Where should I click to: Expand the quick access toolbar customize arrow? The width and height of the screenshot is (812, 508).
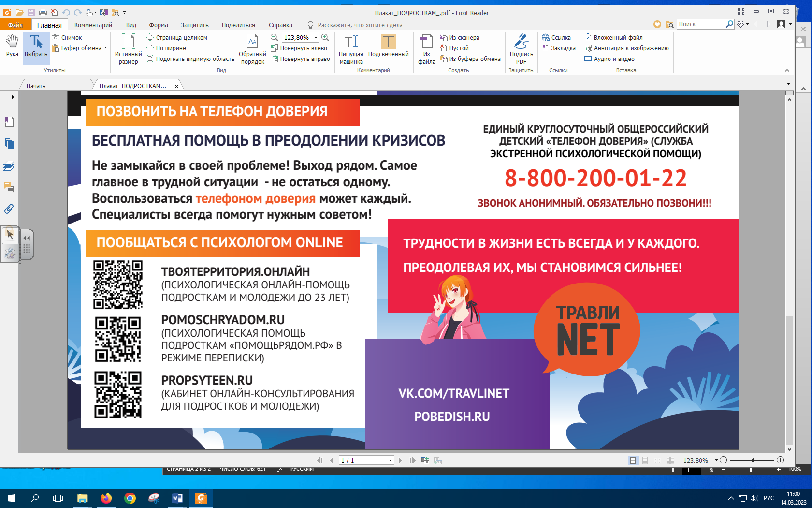tap(125, 13)
